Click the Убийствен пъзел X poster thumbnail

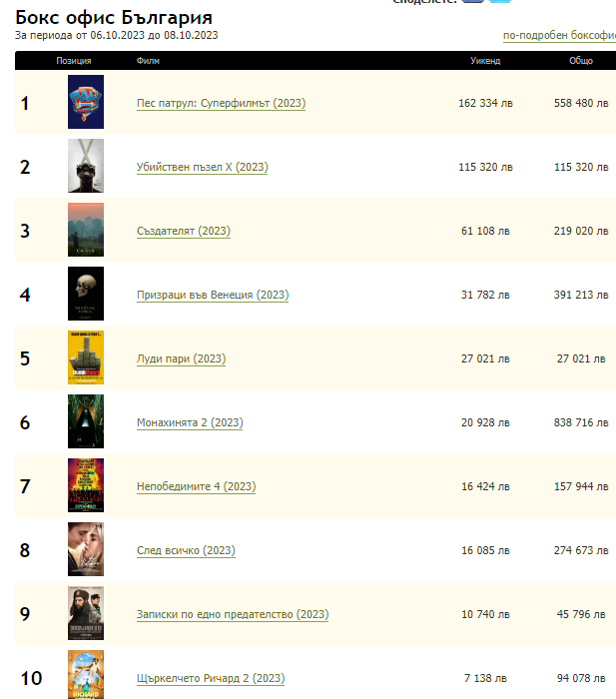[85, 166]
